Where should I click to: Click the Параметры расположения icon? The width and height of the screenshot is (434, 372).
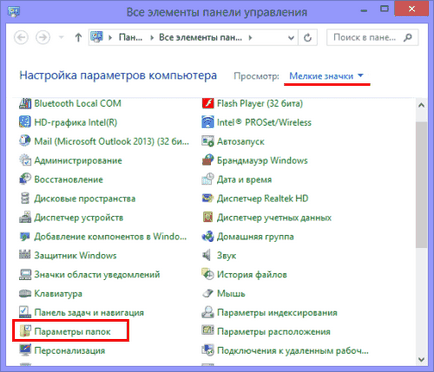pyautogui.click(x=208, y=331)
